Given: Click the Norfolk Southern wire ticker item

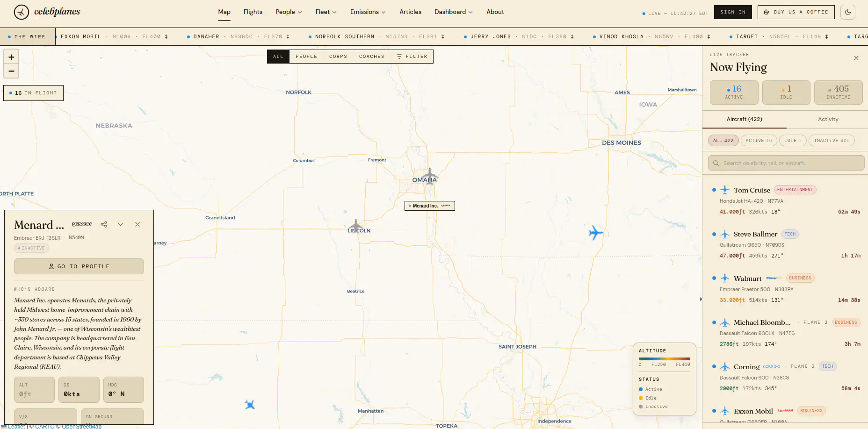Looking at the screenshot, I should (377, 36).
